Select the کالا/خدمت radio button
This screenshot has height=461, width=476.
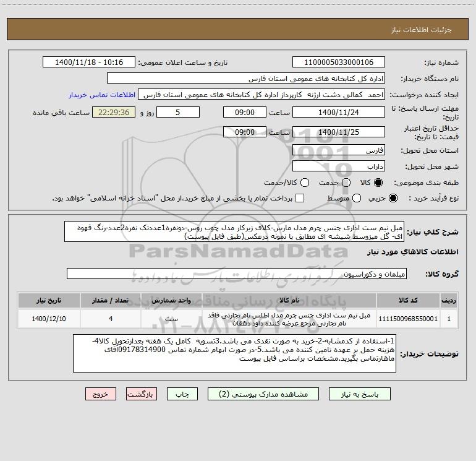[x=305, y=183]
